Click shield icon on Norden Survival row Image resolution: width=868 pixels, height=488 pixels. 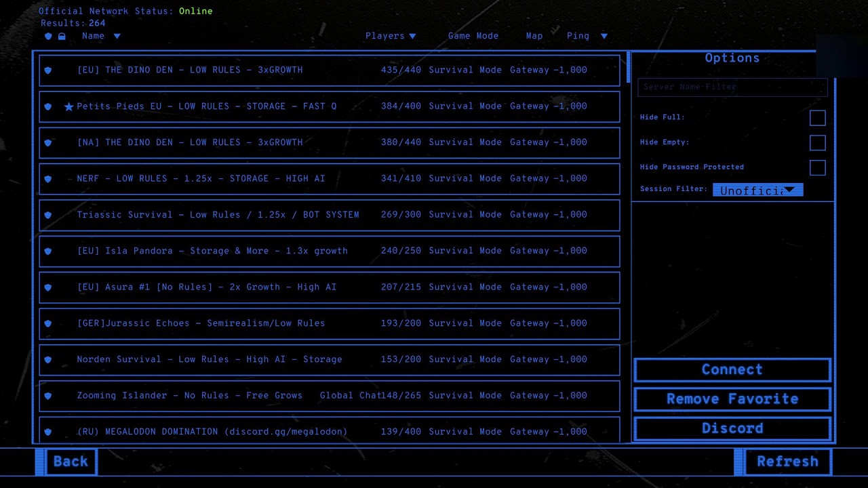47,360
